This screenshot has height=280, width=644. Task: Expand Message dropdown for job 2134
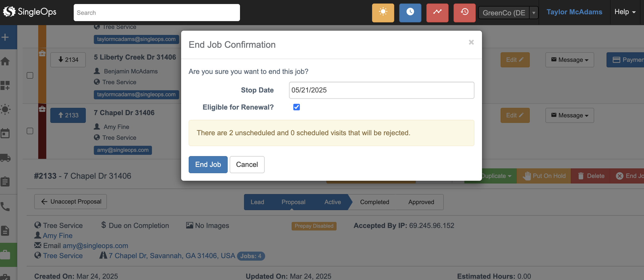[570, 60]
